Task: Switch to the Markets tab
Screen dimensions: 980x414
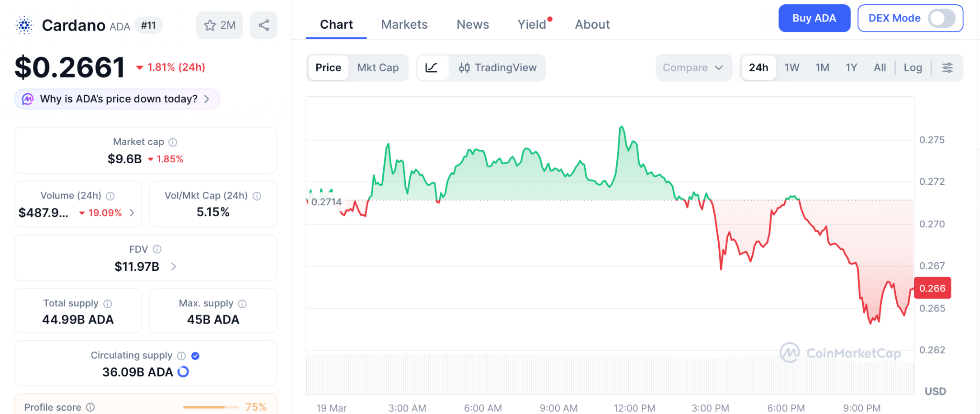Action: tap(404, 24)
